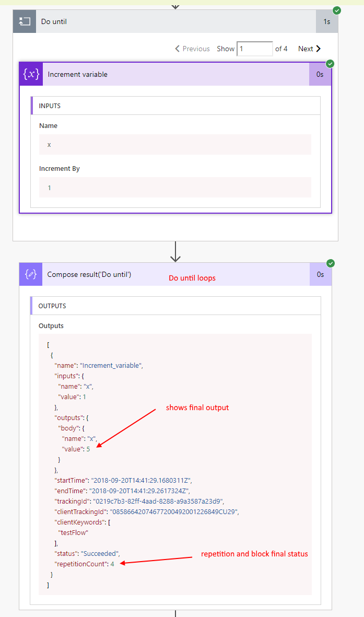The height and width of the screenshot is (617, 364).
Task: Click the Show iteration number field
Action: (x=254, y=49)
